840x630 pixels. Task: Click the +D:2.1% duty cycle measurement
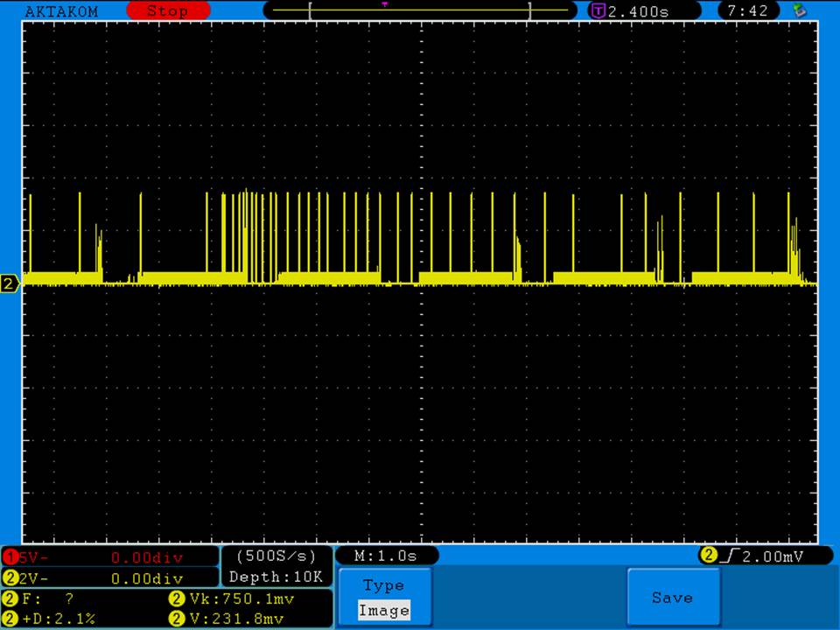pos(61,619)
